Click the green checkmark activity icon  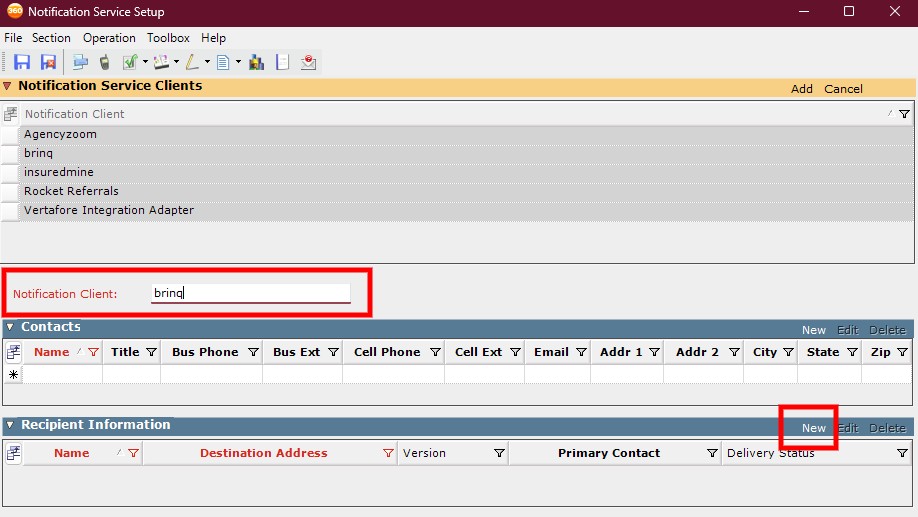click(129, 62)
